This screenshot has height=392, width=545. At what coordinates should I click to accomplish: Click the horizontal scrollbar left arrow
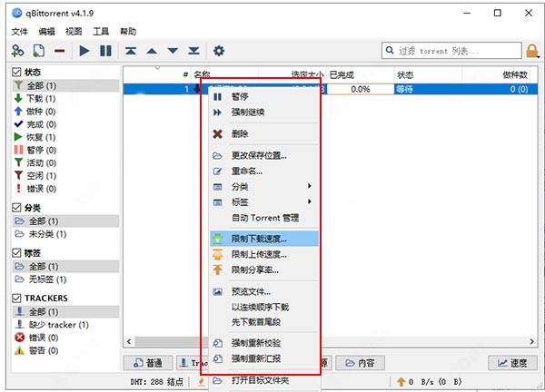click(129, 342)
